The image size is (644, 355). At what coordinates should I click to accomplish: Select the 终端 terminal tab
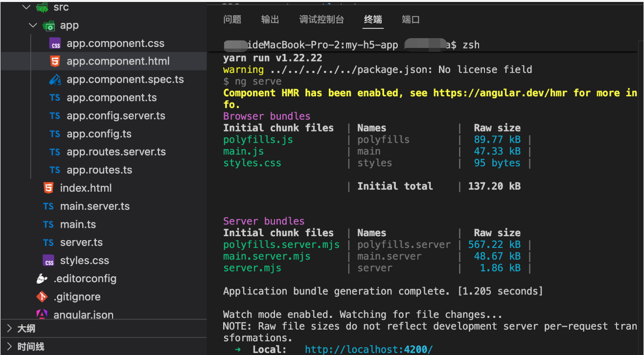pyautogui.click(x=373, y=20)
